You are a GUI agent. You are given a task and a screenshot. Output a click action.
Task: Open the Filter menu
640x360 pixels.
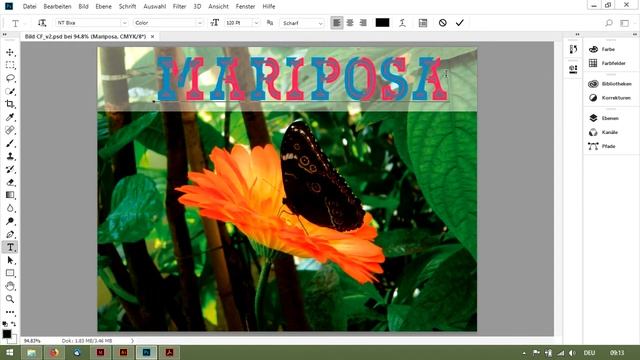179,7
